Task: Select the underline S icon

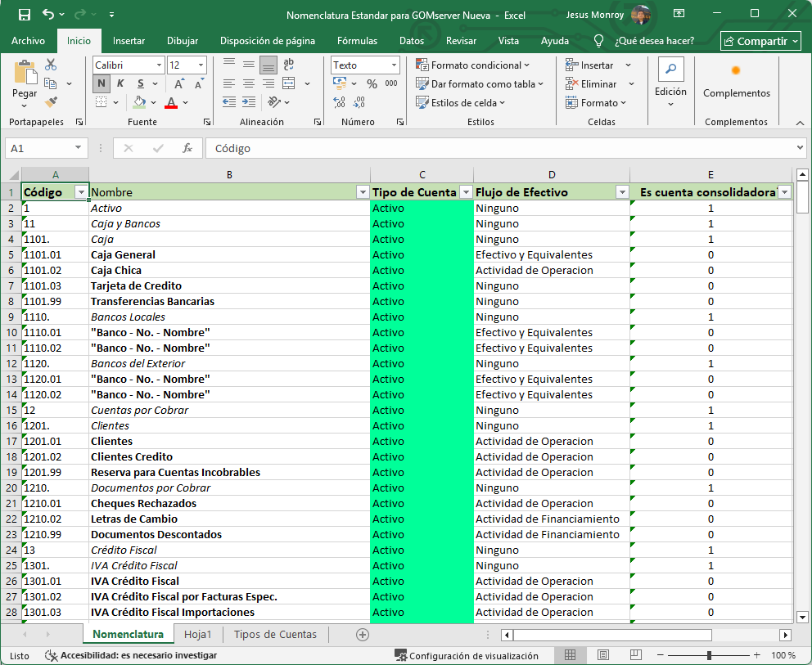Action: [x=139, y=83]
